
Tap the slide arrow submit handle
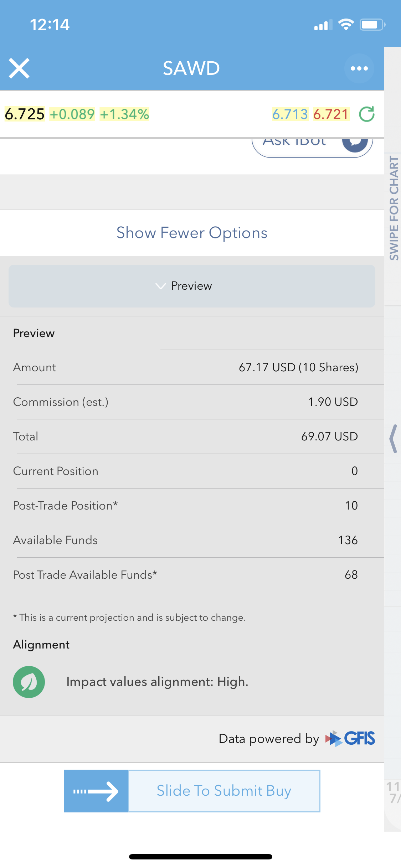[x=96, y=791]
